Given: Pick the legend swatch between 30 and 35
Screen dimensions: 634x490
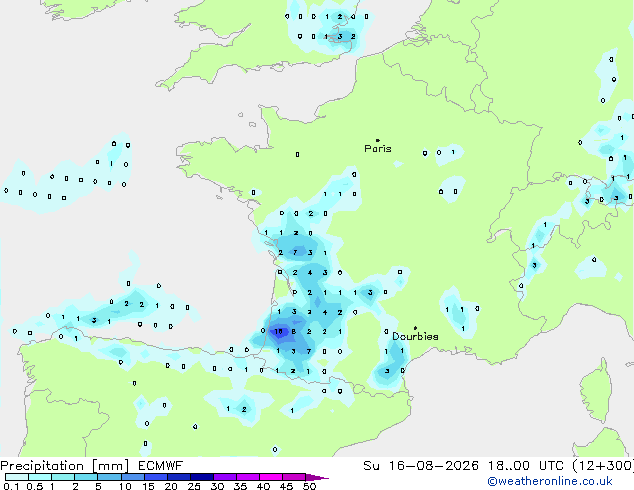Looking at the screenshot, I should (225, 477).
